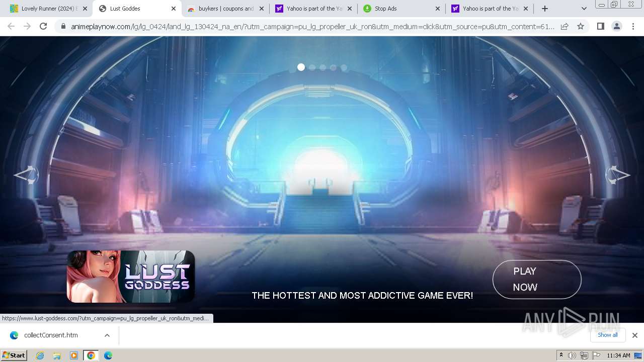This screenshot has width=644, height=362.
Task: Click Show all downloads
Action: point(608,335)
